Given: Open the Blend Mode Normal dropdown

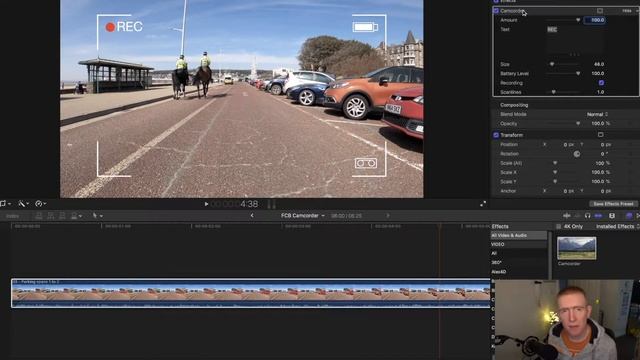Looking at the screenshot, I should (598, 114).
